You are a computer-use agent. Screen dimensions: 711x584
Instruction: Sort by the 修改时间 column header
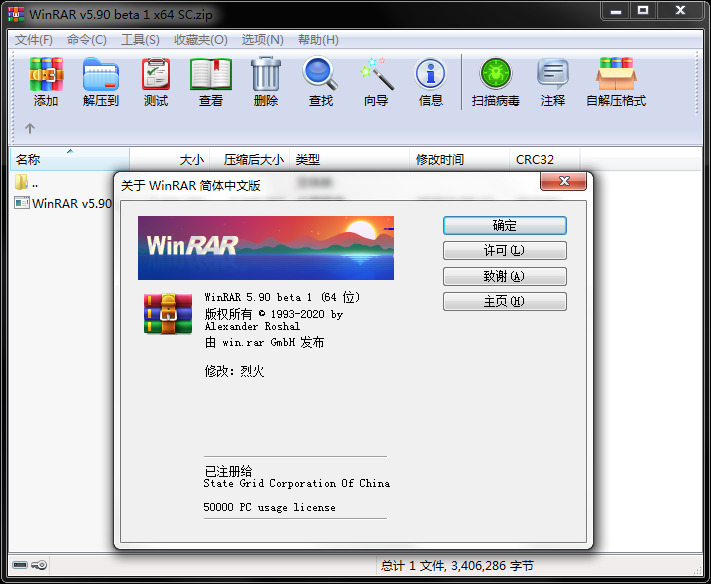tap(460, 159)
